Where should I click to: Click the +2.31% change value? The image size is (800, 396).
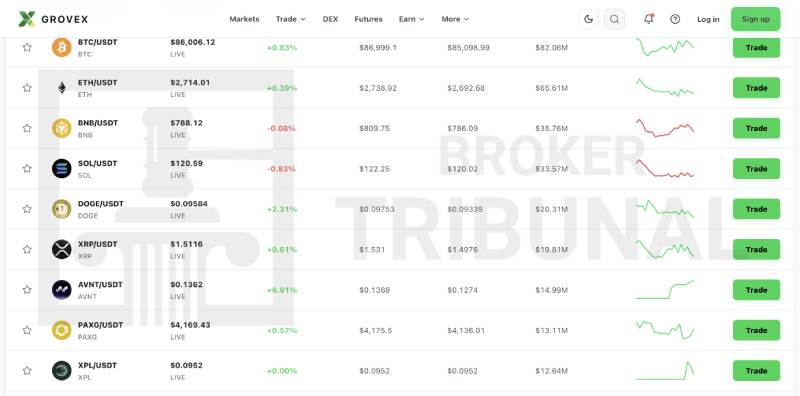coord(282,209)
